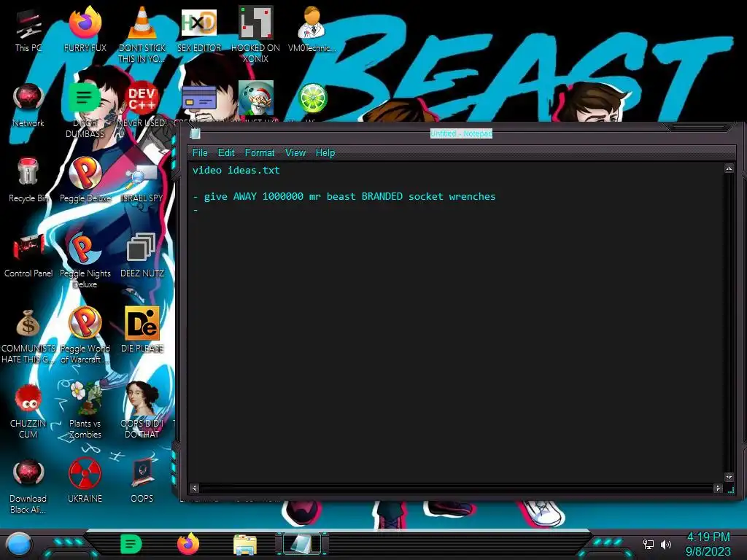This screenshot has width=747, height=560.
Task: Click the Untitled - Notepad title text
Action: coord(461,134)
